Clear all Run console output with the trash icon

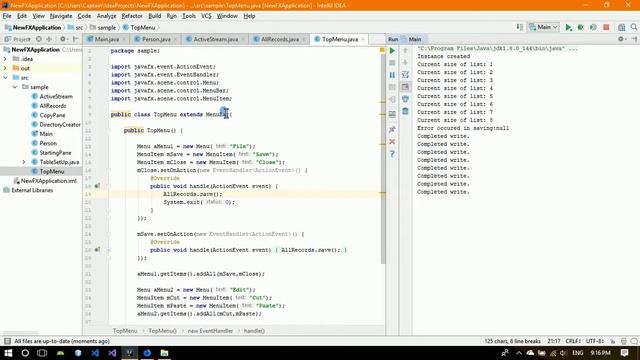(405, 111)
